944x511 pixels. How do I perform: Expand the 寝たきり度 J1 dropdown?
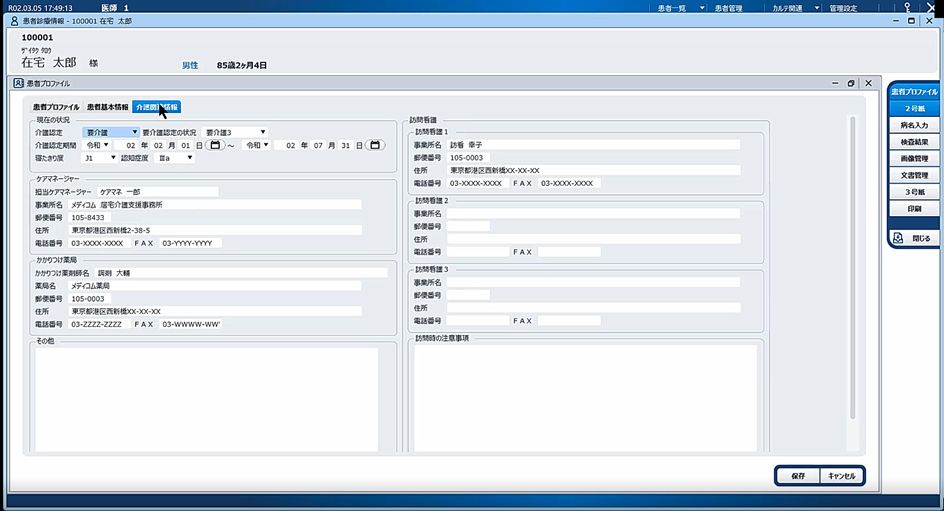113,158
